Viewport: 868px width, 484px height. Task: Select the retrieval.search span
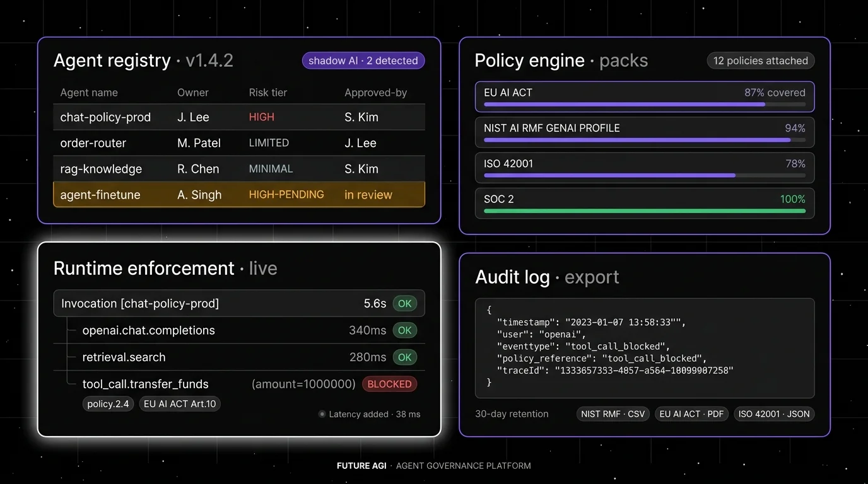point(124,357)
